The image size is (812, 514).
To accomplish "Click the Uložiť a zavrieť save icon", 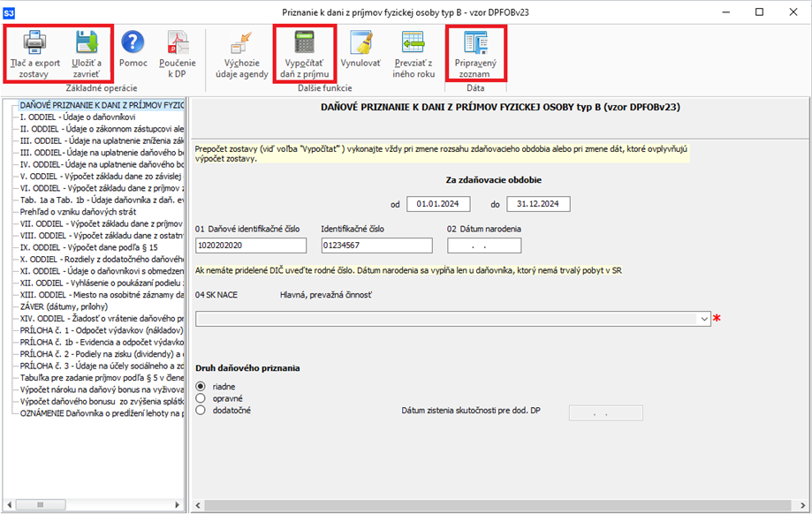I will click(x=87, y=42).
